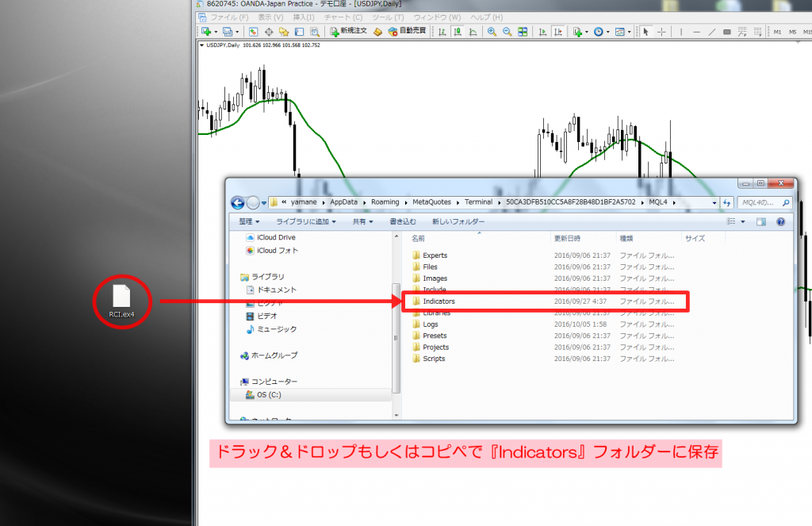Open the ライブラリに追加 dropdown
The image size is (812, 526).
tap(306, 222)
